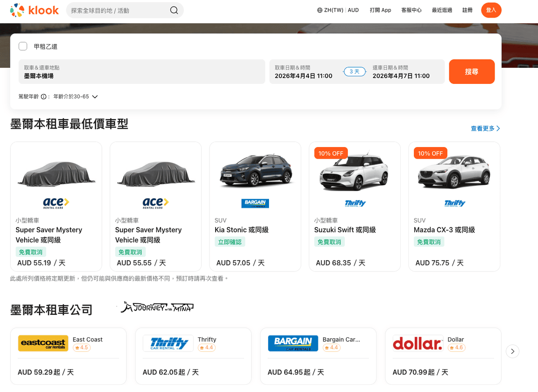The width and height of the screenshot is (538, 392).
Task: Click the 10% OFF badge on Mazda CX-3
Action: [430, 153]
